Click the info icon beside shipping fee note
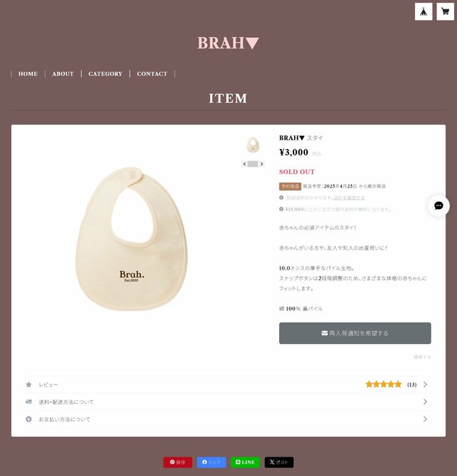The image size is (457, 476). click(281, 198)
